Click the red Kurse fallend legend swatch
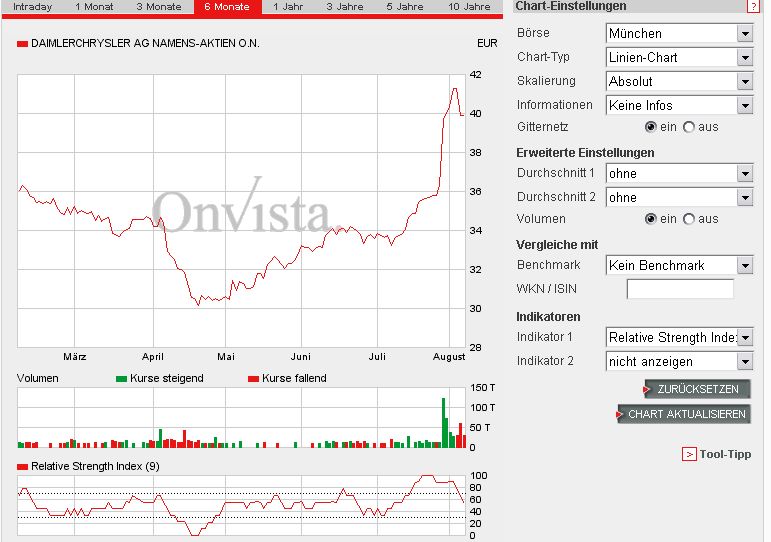This screenshot has height=542, width=771. 253,379
